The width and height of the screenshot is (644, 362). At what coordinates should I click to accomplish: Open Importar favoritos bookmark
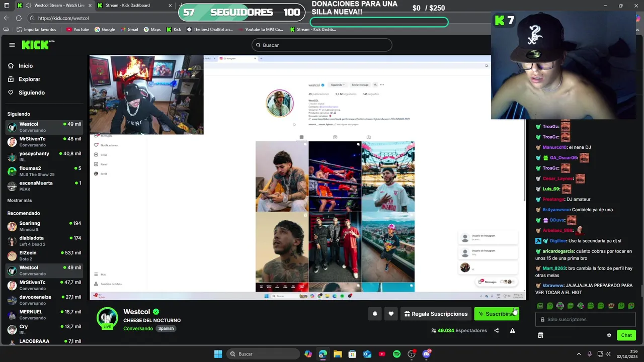[x=36, y=30]
